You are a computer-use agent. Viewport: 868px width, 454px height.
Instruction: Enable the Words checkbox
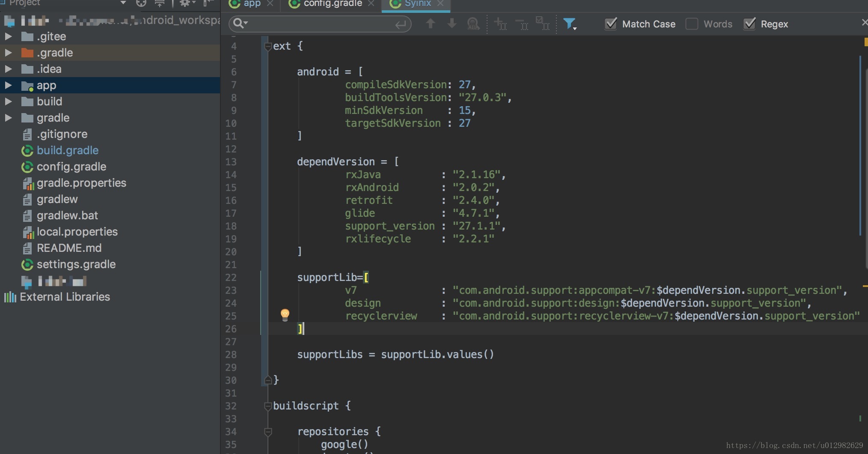click(x=692, y=24)
